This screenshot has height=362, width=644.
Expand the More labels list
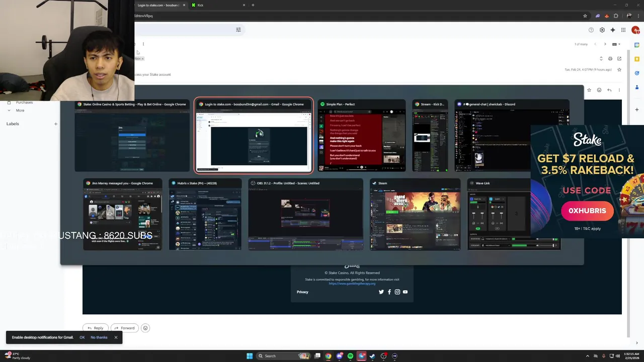pos(20,111)
